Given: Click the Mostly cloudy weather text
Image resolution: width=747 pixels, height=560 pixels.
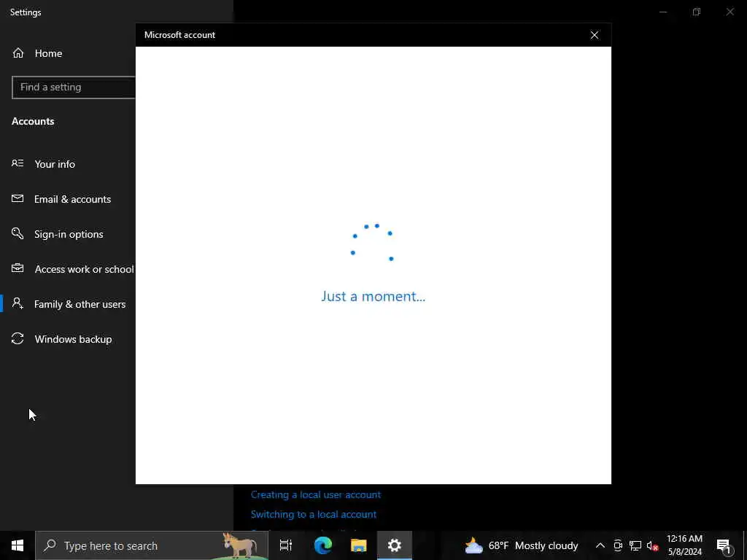Looking at the screenshot, I should [546, 545].
